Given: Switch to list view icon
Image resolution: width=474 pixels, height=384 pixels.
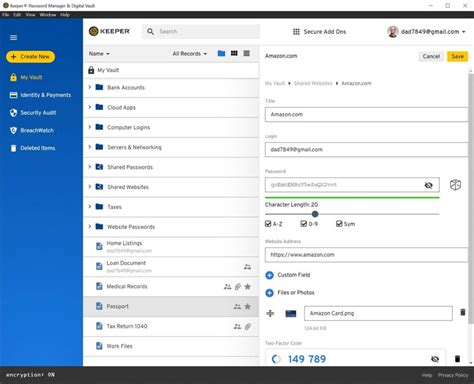Looking at the screenshot, I should [x=247, y=53].
